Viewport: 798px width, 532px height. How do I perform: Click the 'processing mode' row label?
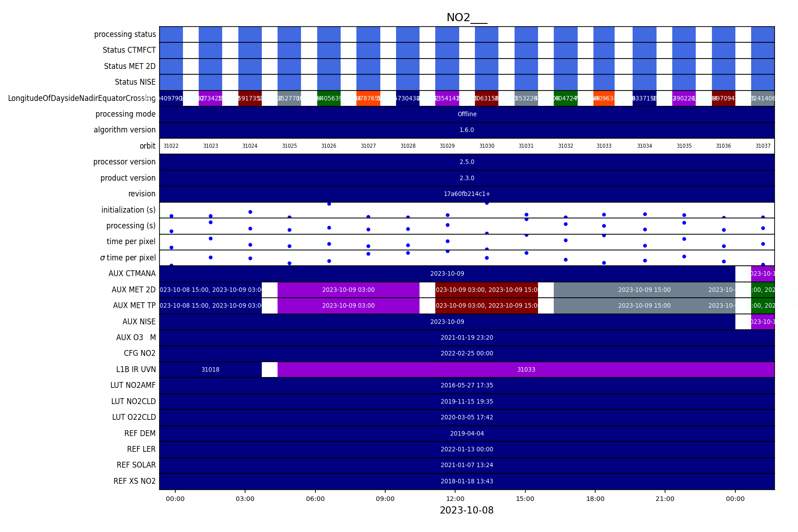pos(125,114)
